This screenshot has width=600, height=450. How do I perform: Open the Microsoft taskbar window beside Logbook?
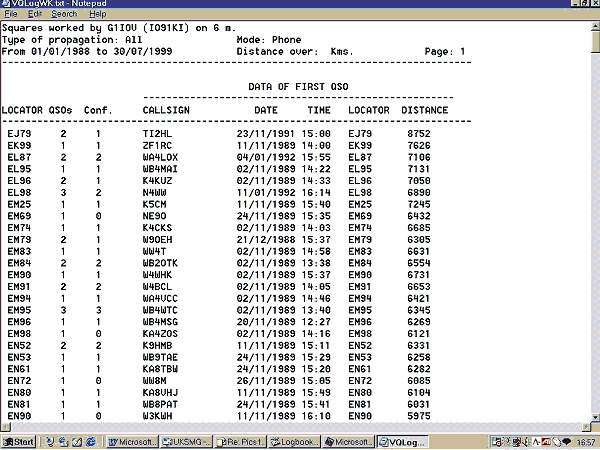[348, 442]
